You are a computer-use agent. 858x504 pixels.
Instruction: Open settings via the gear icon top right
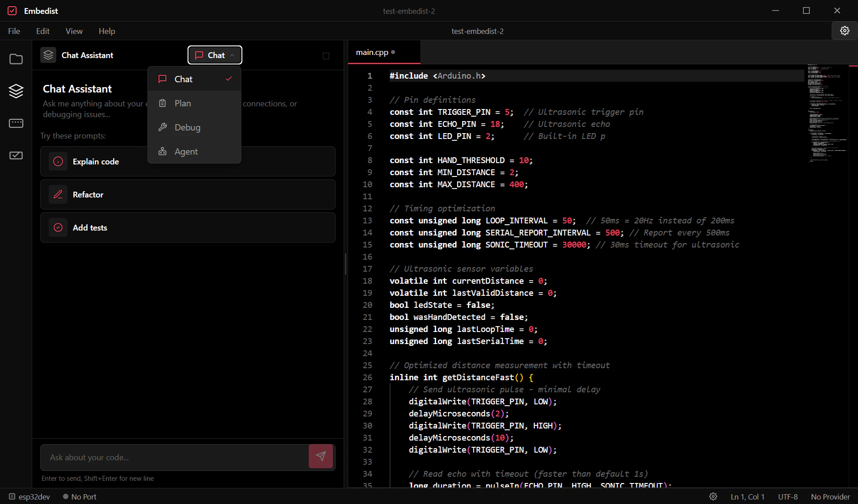pyautogui.click(x=844, y=30)
